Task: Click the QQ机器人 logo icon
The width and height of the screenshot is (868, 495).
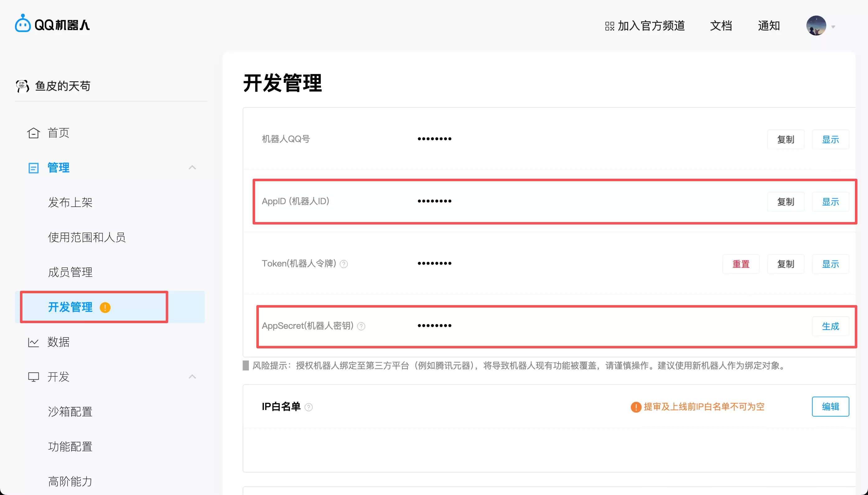Action: pos(23,23)
